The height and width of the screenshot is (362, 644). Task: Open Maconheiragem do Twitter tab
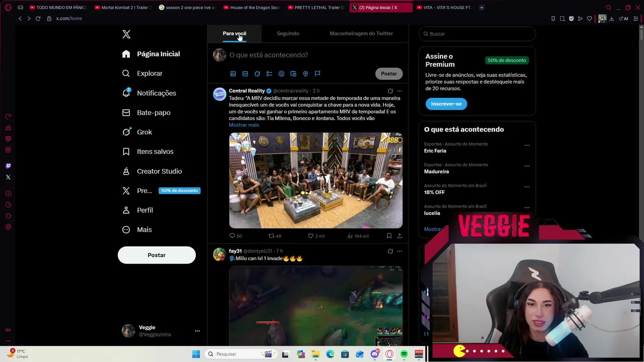(361, 33)
